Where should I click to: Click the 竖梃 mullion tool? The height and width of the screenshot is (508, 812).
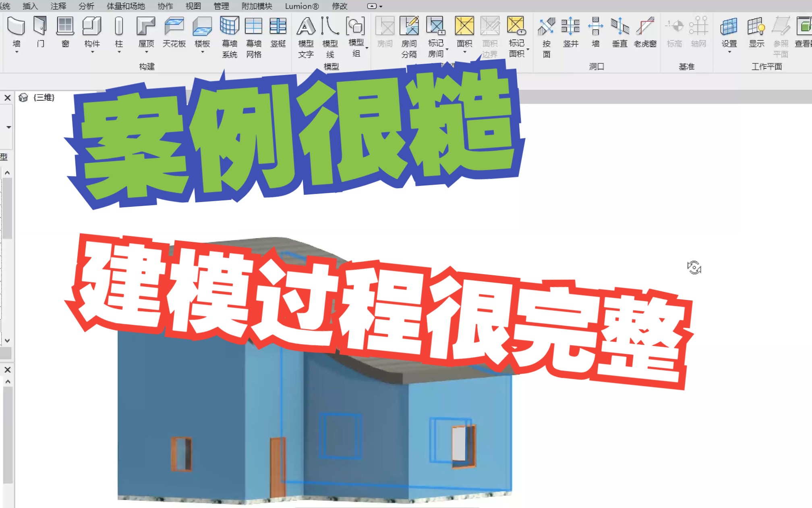pos(278,27)
